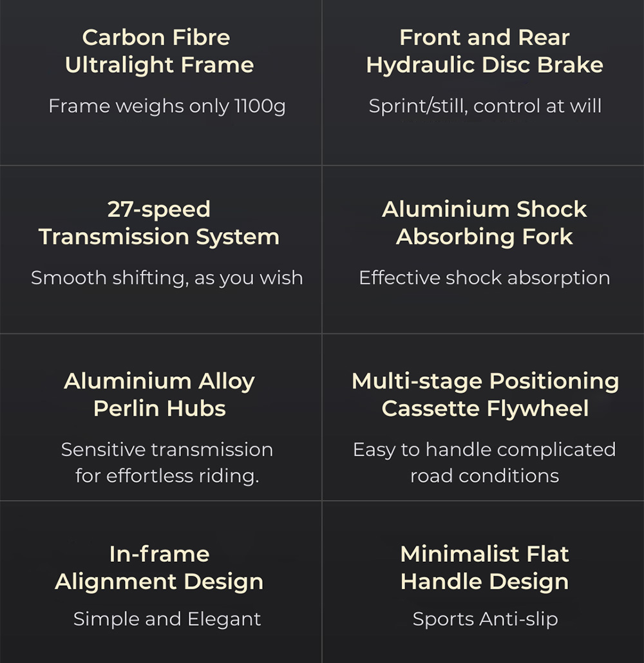Image resolution: width=644 pixels, height=663 pixels.
Task: Click Multi-stage Positioning Cassette Flywheel heading
Action: [x=485, y=394]
